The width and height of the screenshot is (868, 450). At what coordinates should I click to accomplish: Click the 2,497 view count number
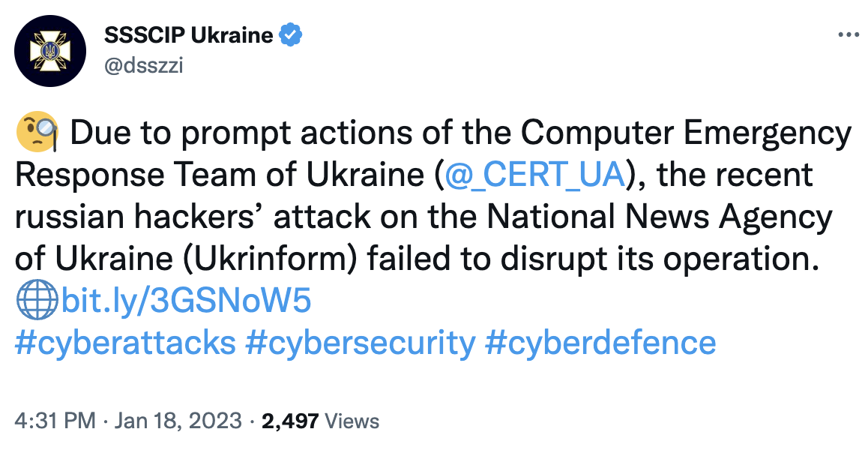[x=290, y=421]
